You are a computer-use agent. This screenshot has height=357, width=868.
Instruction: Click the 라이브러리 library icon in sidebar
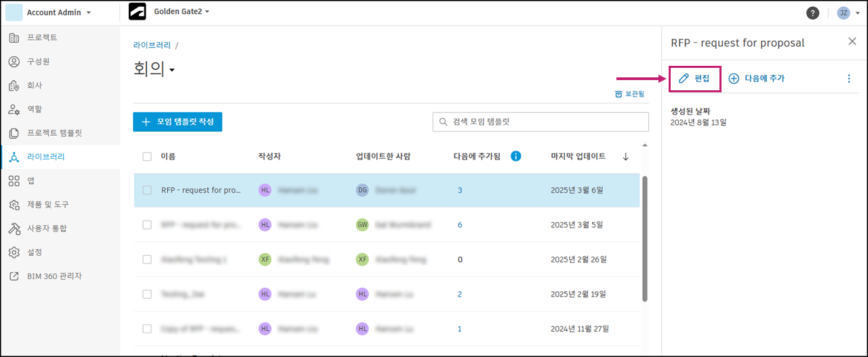(x=14, y=157)
